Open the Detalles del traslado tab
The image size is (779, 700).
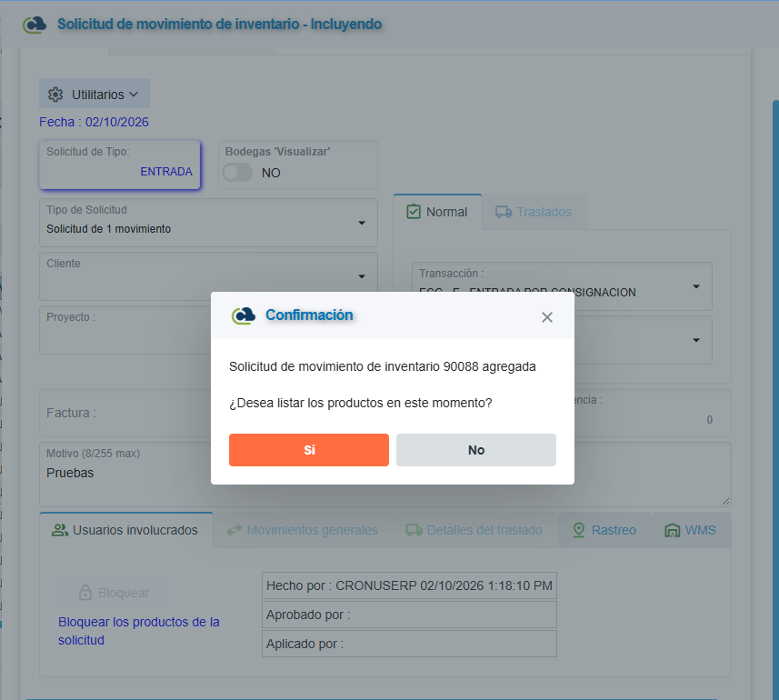(474, 530)
